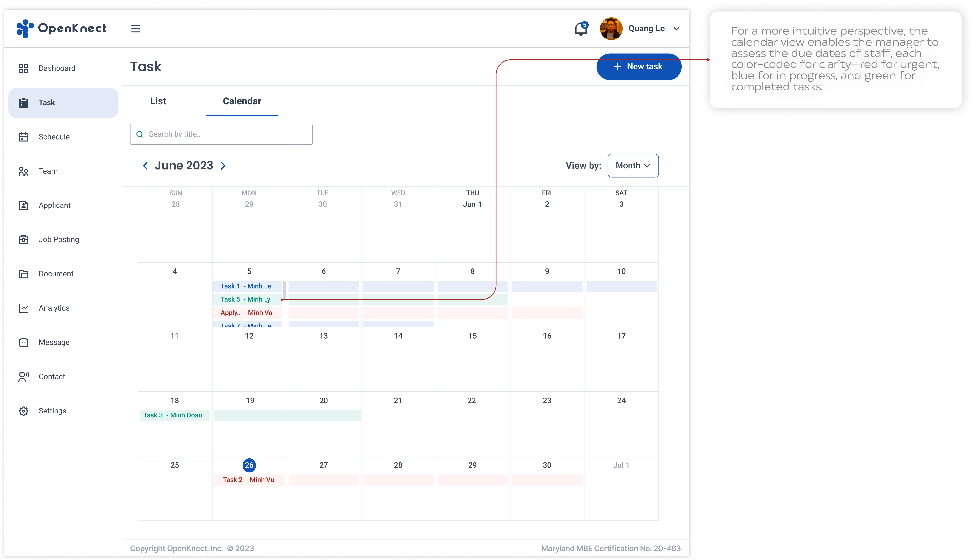
Task: Open Contact section
Action: tap(52, 377)
